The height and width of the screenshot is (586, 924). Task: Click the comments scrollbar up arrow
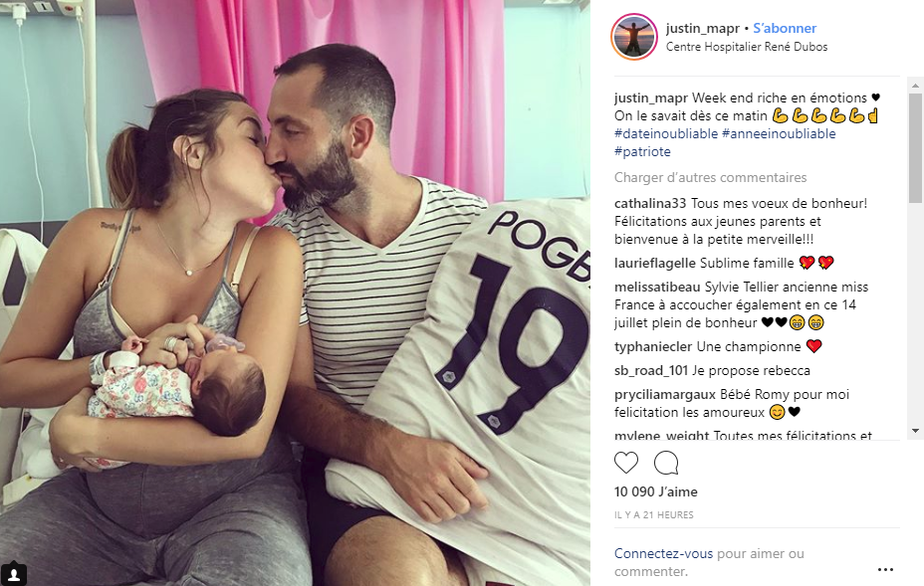tap(915, 86)
